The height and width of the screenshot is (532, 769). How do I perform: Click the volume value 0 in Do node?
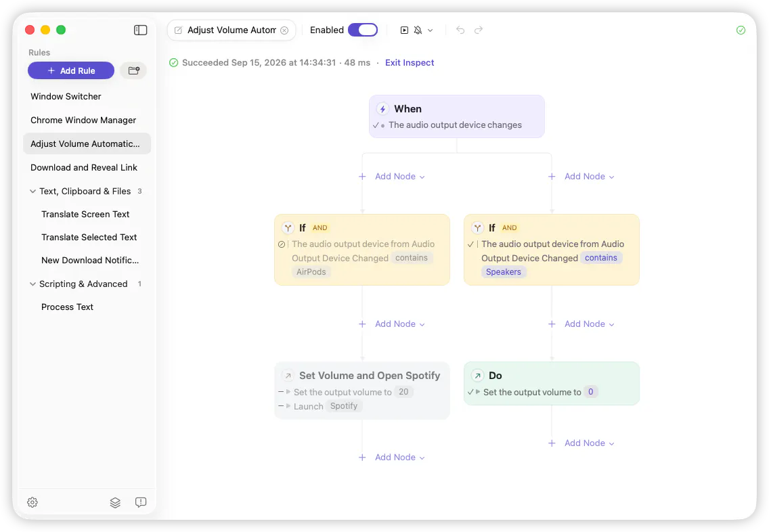click(x=590, y=392)
